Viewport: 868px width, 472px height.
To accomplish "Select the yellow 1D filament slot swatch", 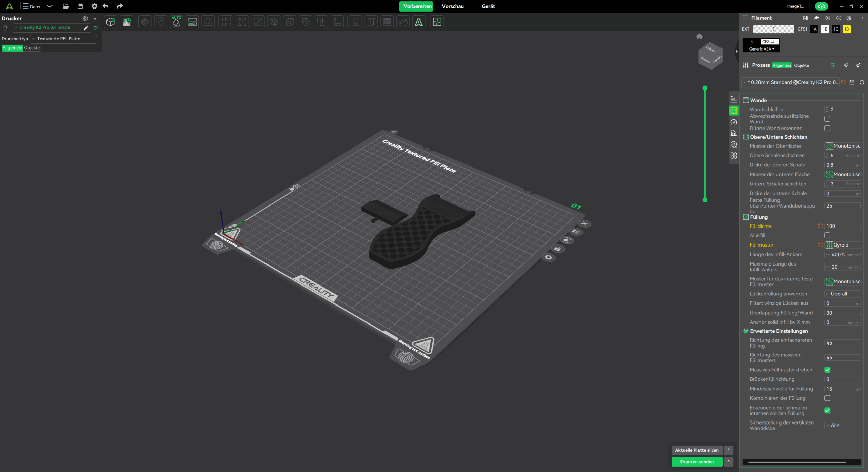I will [847, 29].
